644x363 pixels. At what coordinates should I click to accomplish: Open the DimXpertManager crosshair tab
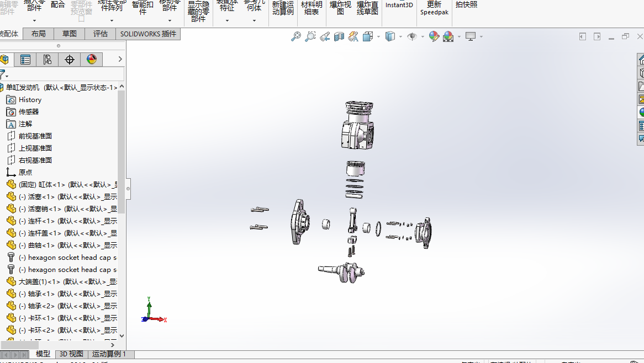[70, 60]
